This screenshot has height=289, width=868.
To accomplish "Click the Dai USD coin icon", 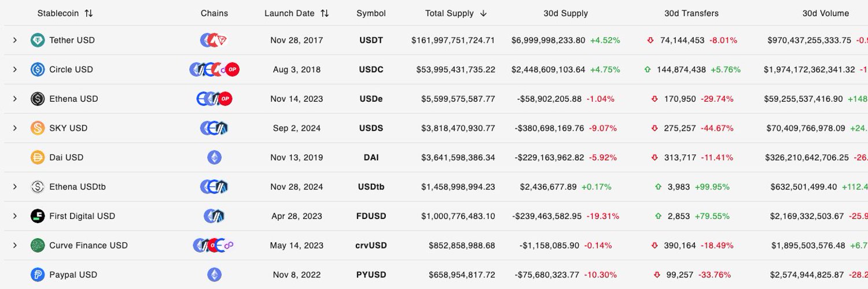I will point(38,157).
